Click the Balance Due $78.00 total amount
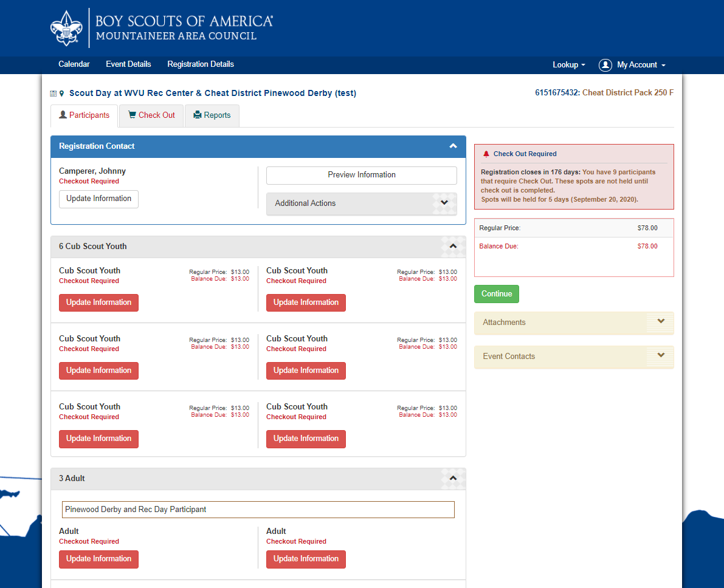Screen dimensions: 724x588 point(647,247)
